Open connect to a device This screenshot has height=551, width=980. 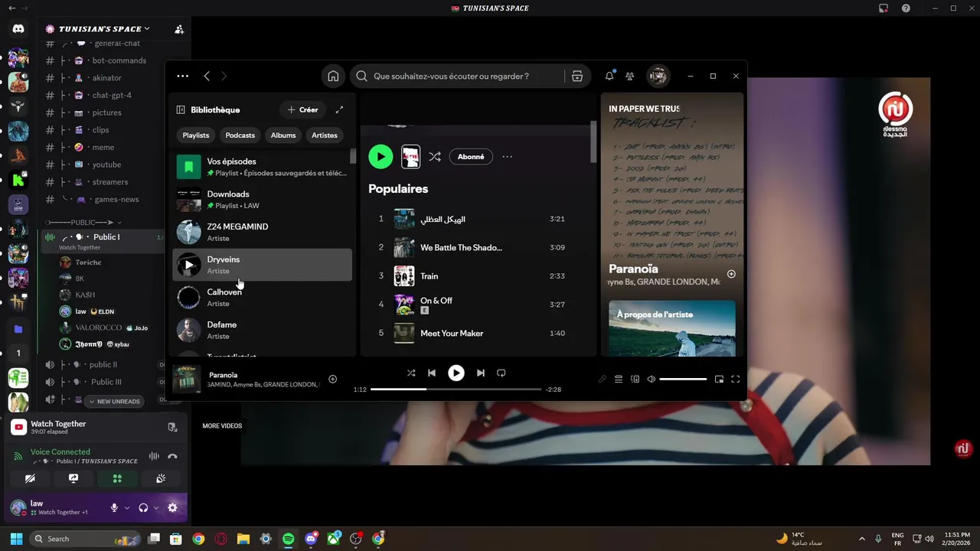click(x=635, y=379)
